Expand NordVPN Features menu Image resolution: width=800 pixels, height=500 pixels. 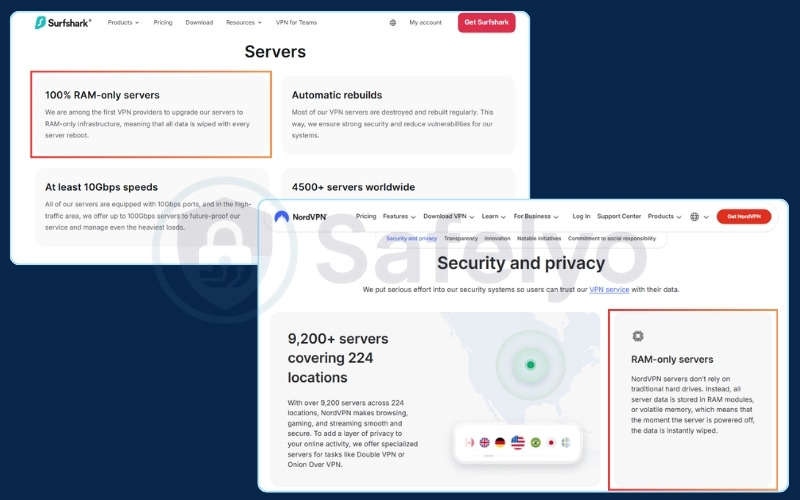tap(399, 216)
